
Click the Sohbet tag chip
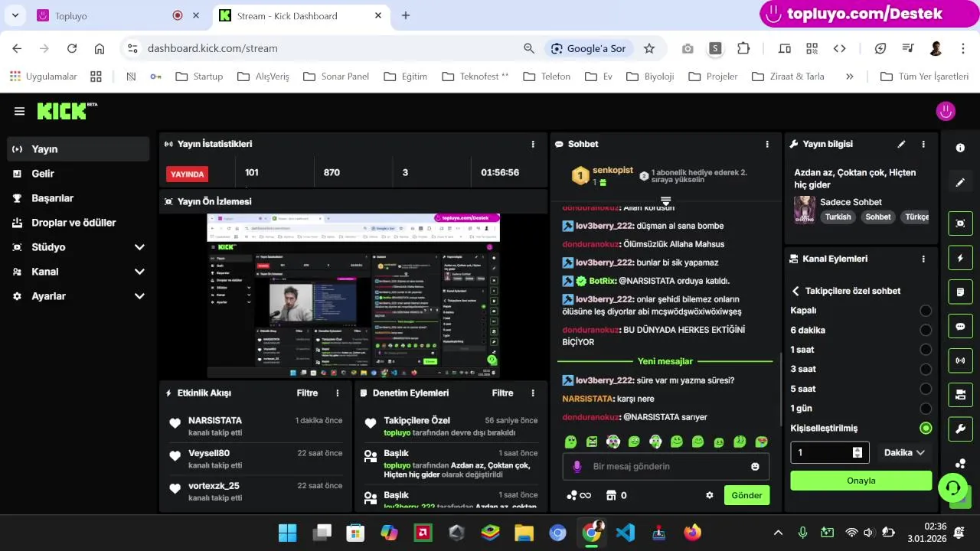click(878, 217)
